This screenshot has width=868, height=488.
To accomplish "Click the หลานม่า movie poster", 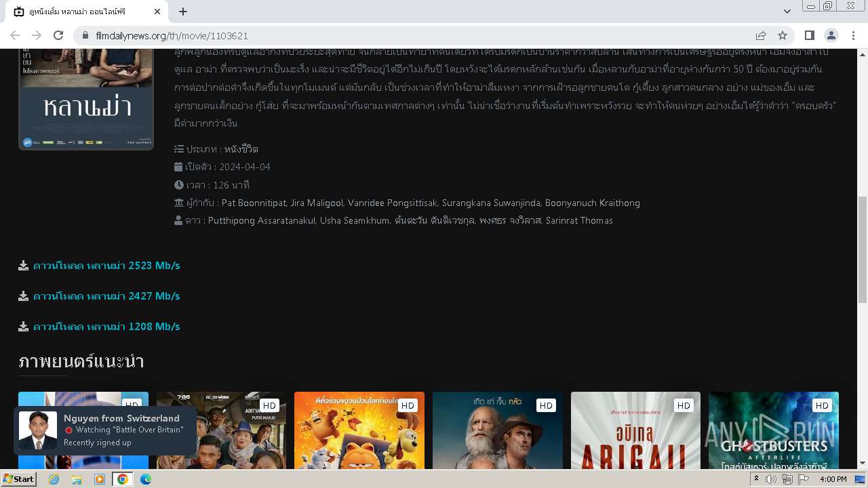I will [86, 99].
